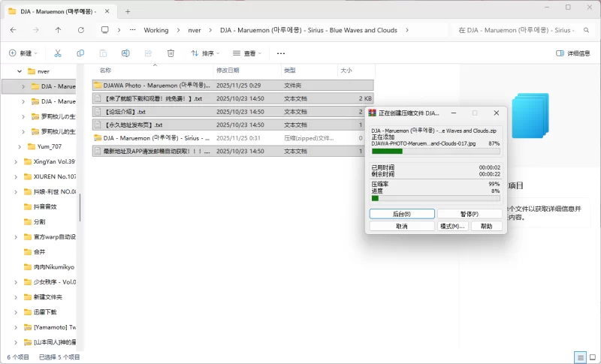Click the navigation pane scrollbar
This screenshot has height=364, width=601.
tap(80, 208)
